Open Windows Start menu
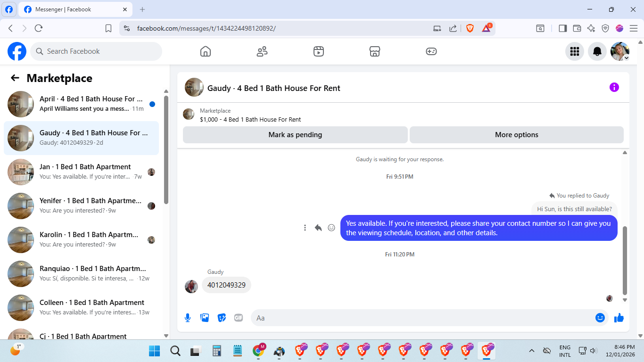 pos(154,351)
